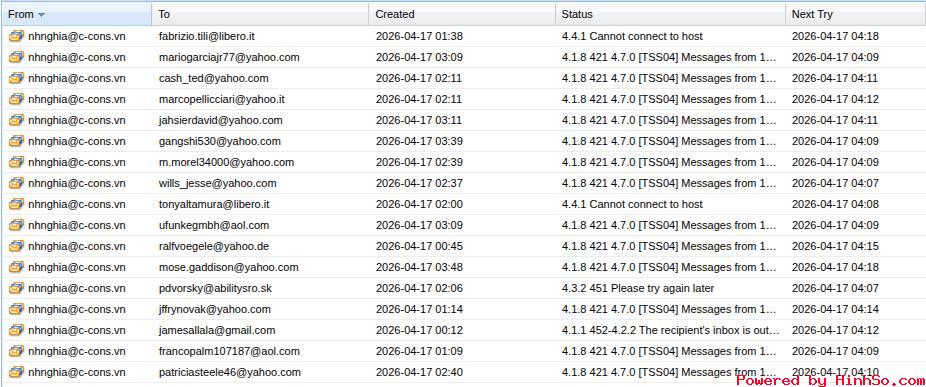Select recipient jahsierdavid@yahoo.com

click(221, 120)
